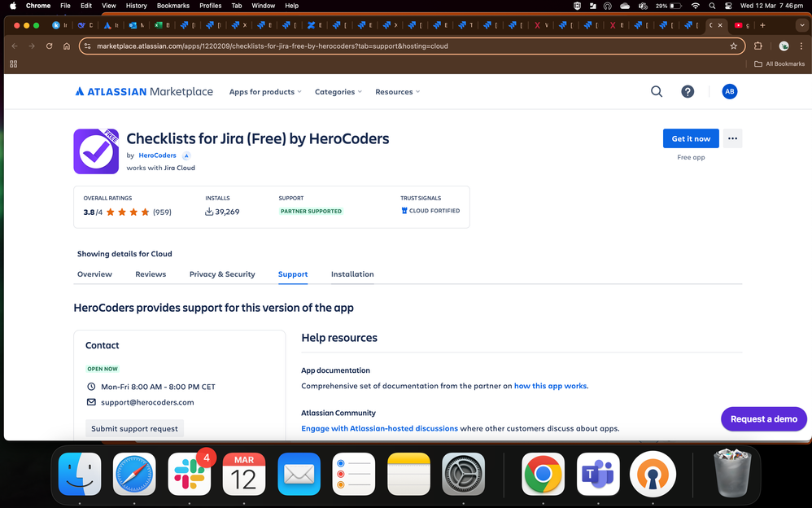
Task: Open Slack from the dock
Action: (190, 474)
